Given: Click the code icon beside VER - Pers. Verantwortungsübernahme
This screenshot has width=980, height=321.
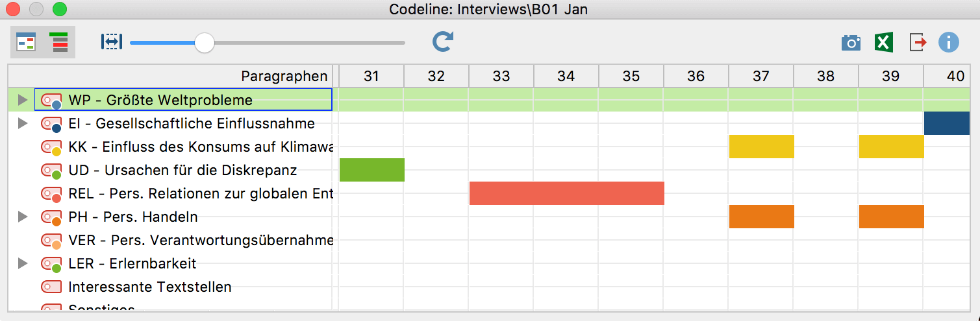Looking at the screenshot, I should 51,241.
